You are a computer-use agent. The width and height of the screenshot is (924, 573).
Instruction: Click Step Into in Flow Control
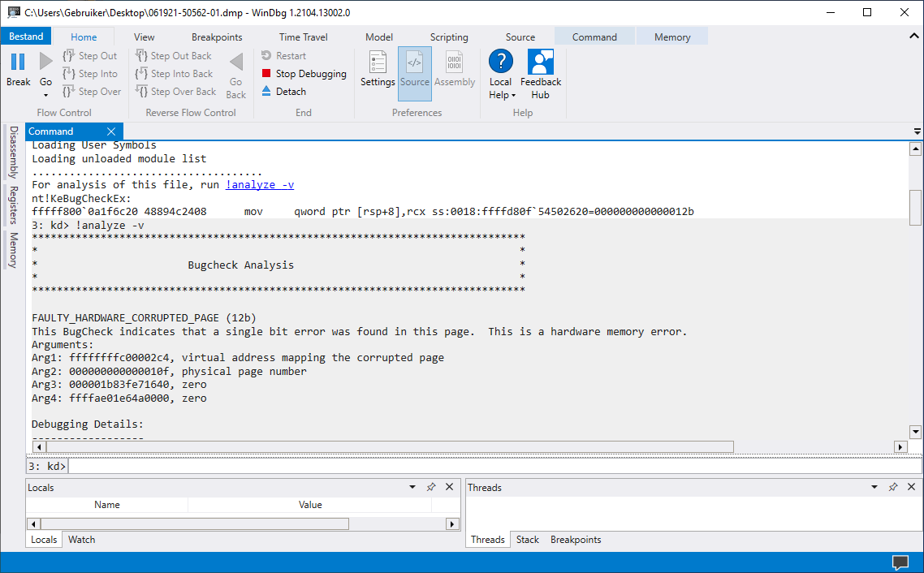(90, 74)
